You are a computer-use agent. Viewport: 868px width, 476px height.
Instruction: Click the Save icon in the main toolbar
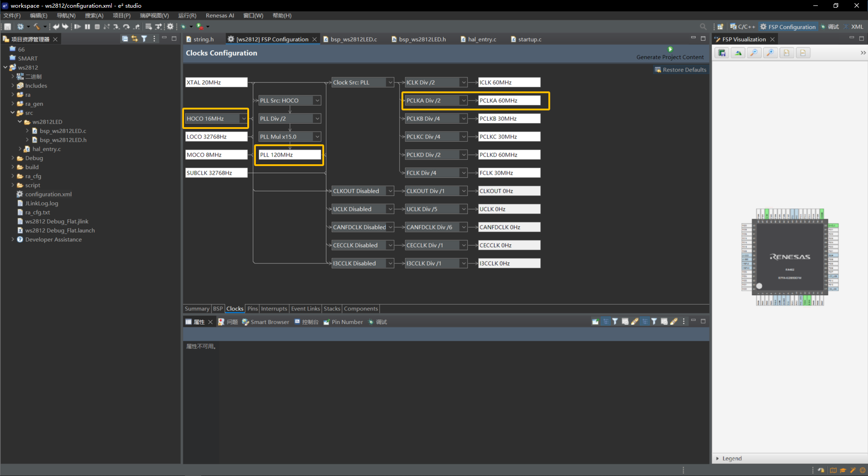8,27
